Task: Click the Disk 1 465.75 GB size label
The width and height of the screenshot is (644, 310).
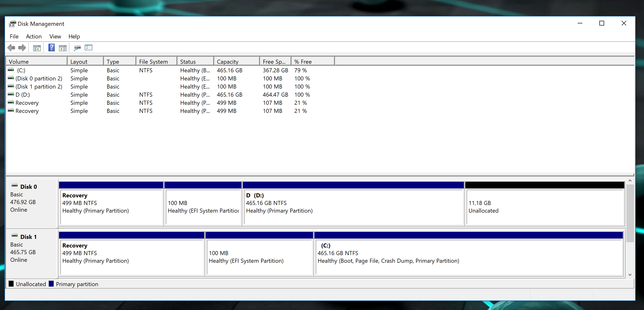Action: (x=23, y=252)
